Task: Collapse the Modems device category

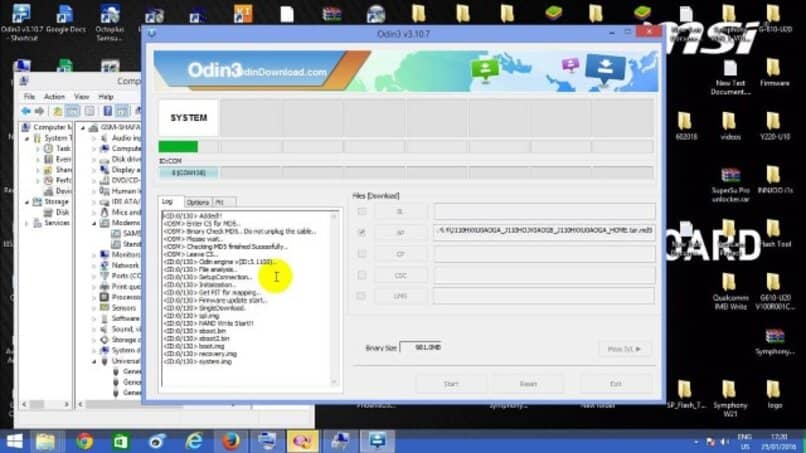Action: coord(94,223)
